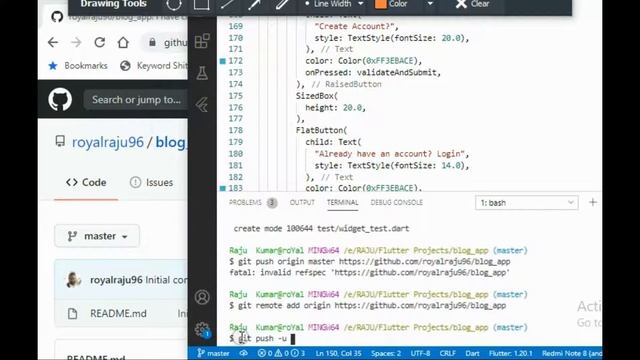This screenshot has height=360, width=640.
Task: Select the line drawing tool
Action: point(227,4)
